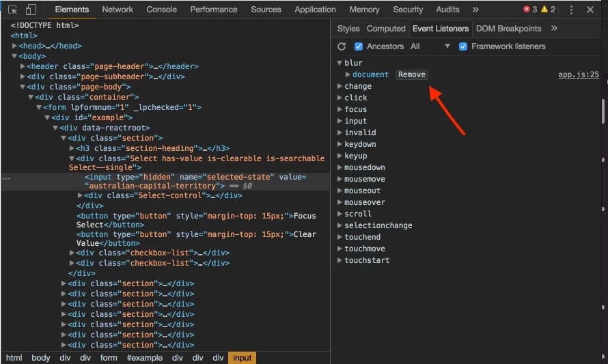Open the DOM Breakpoints sidebar tab
The width and height of the screenshot is (608, 364).
point(508,29)
